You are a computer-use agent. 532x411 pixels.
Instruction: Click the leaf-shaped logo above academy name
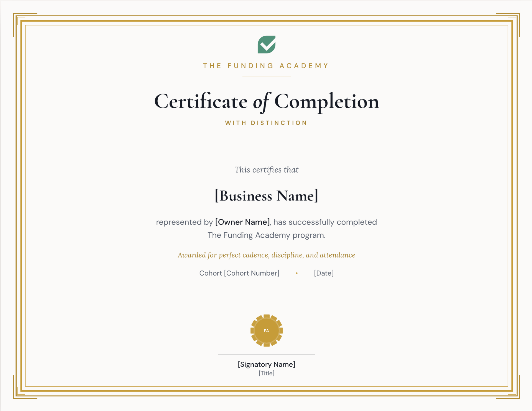click(x=266, y=45)
